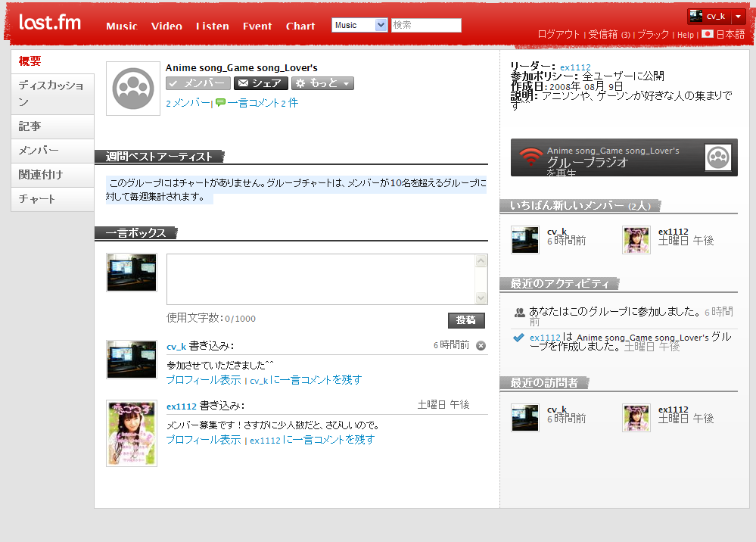Open leader ex1112's profile link
Viewport: 756px width, 542px height.
click(575, 67)
